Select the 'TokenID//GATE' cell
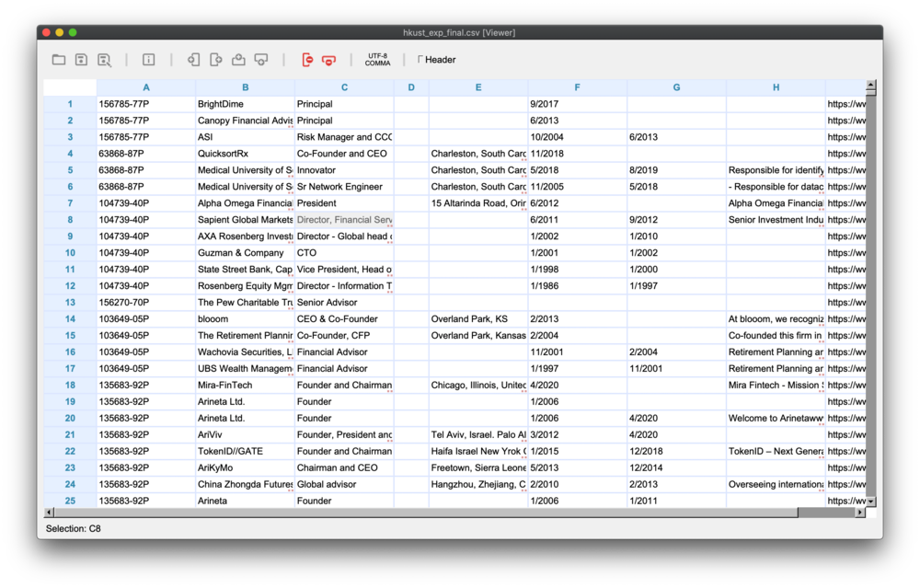Image resolution: width=920 pixels, height=588 pixels. [x=246, y=451]
